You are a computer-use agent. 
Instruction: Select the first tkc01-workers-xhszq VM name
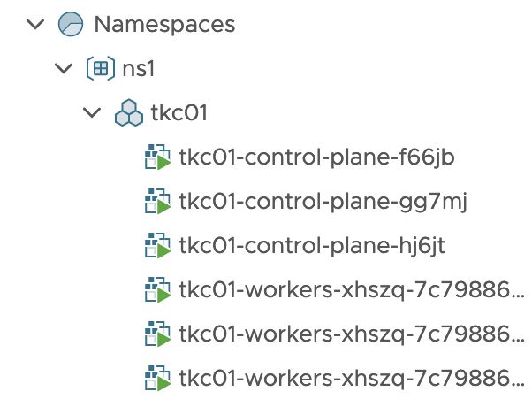click(352, 290)
